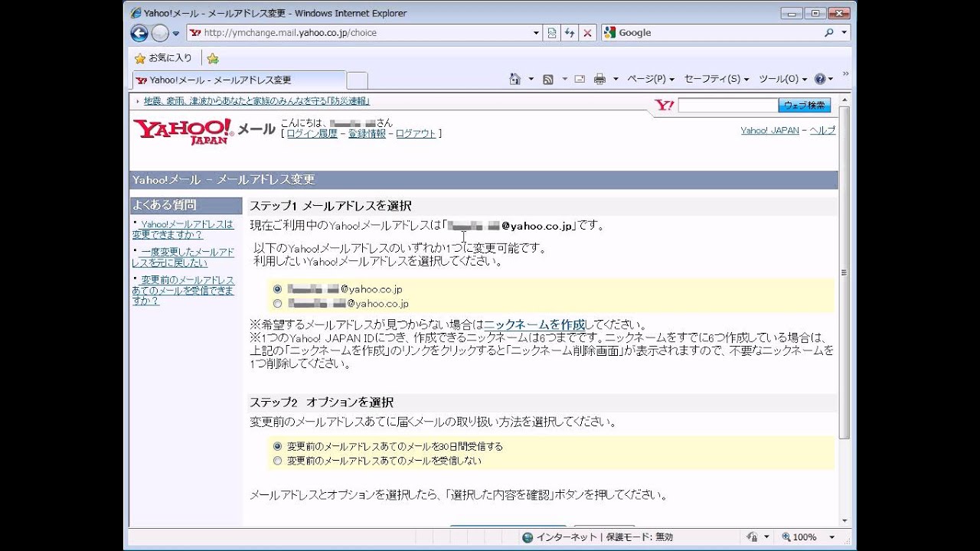
Task: Expand the command bar overflow chevron
Action: coord(845,74)
